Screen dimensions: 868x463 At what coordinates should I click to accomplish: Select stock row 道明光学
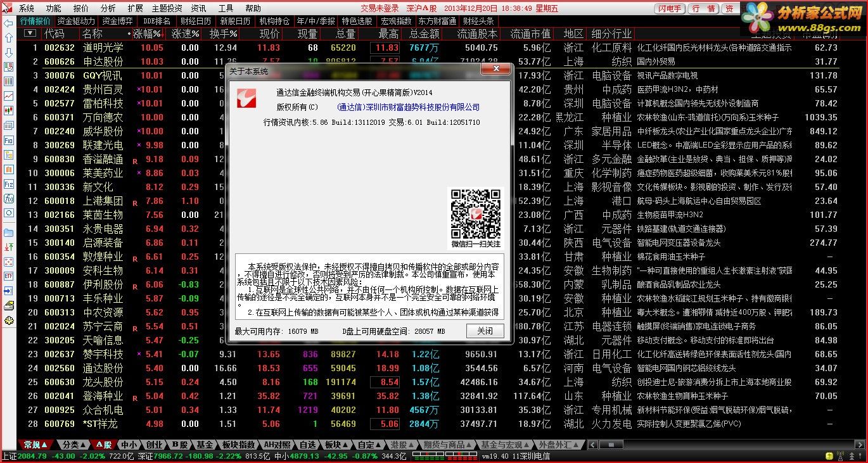click(x=428, y=48)
